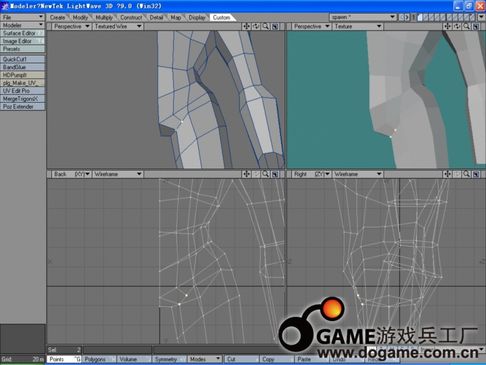Maximize the Right (ZY) viewport

(x=476, y=174)
